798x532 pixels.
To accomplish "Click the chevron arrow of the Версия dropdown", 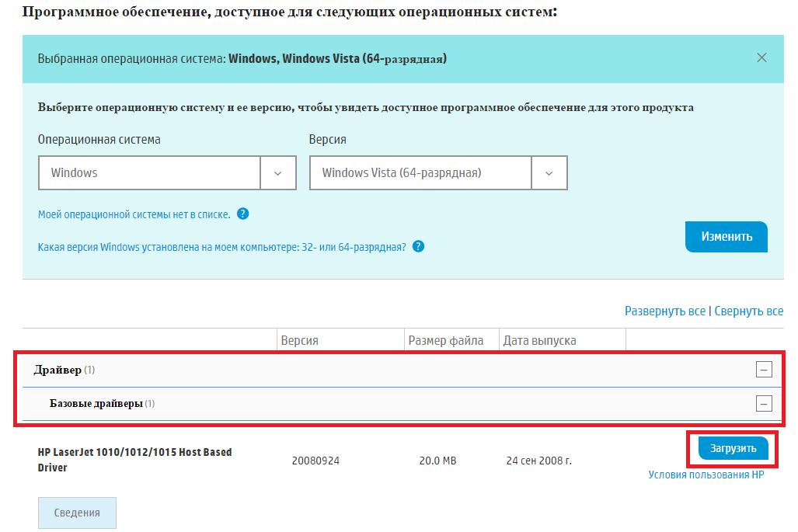I will click(549, 172).
